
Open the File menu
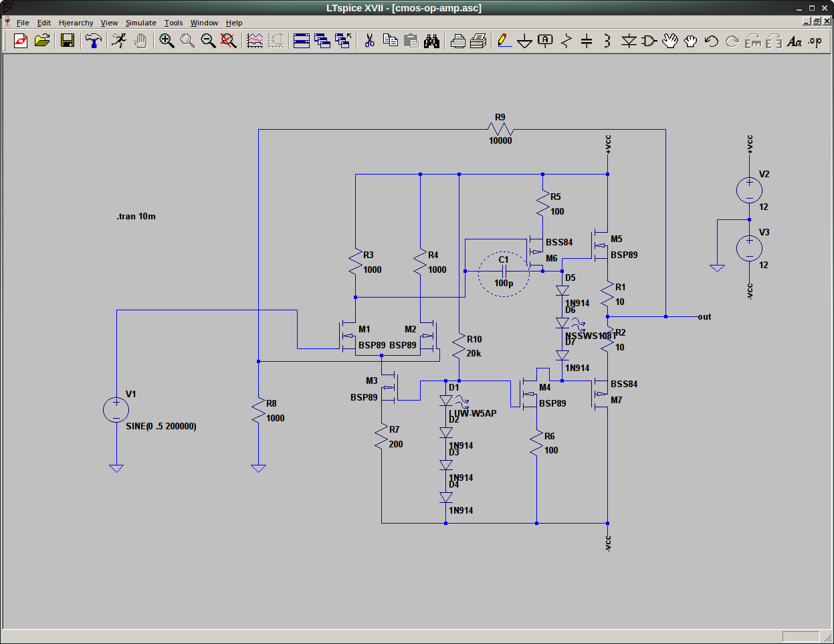[x=23, y=23]
